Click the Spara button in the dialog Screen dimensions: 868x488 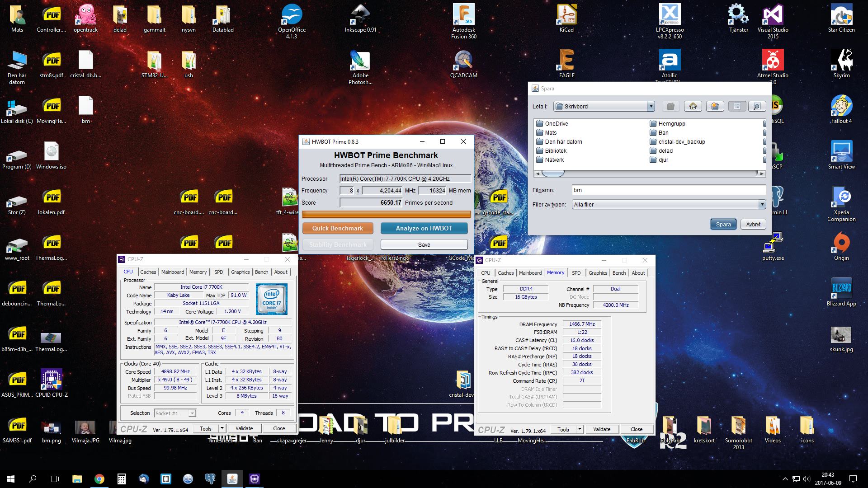pos(723,224)
